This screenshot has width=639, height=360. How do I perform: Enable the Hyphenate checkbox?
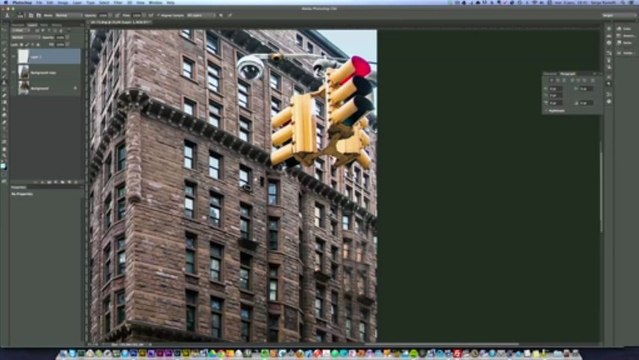coord(546,110)
